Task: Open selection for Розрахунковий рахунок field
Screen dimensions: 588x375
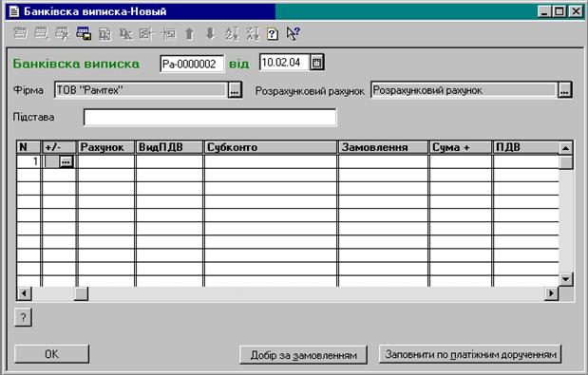Action: tap(565, 90)
